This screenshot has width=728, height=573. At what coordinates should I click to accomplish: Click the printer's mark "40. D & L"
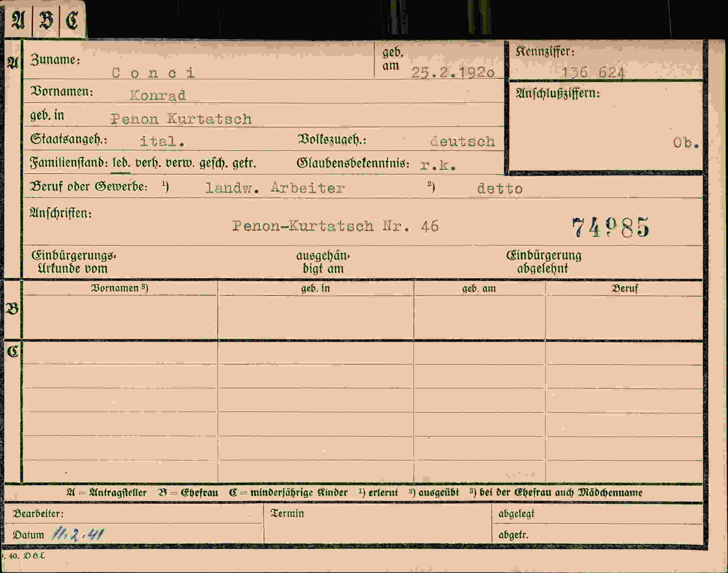point(26,556)
